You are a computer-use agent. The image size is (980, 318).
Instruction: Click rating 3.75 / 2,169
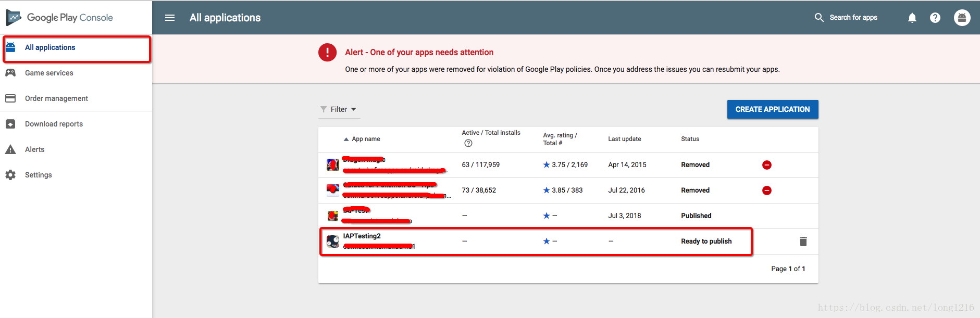[x=565, y=165]
